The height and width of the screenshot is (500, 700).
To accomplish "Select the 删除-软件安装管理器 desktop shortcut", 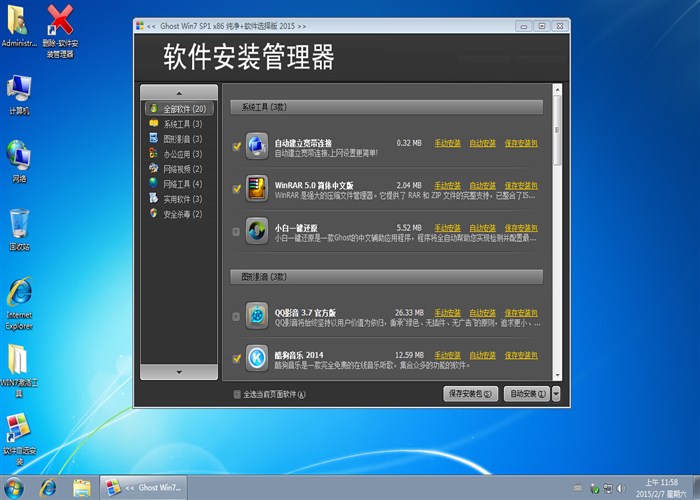I will 60,31.
